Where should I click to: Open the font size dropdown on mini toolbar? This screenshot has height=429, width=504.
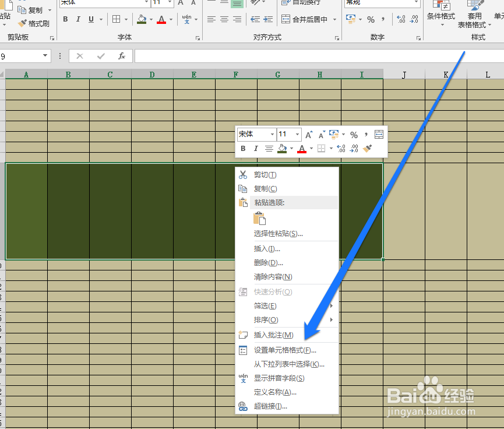(x=297, y=134)
